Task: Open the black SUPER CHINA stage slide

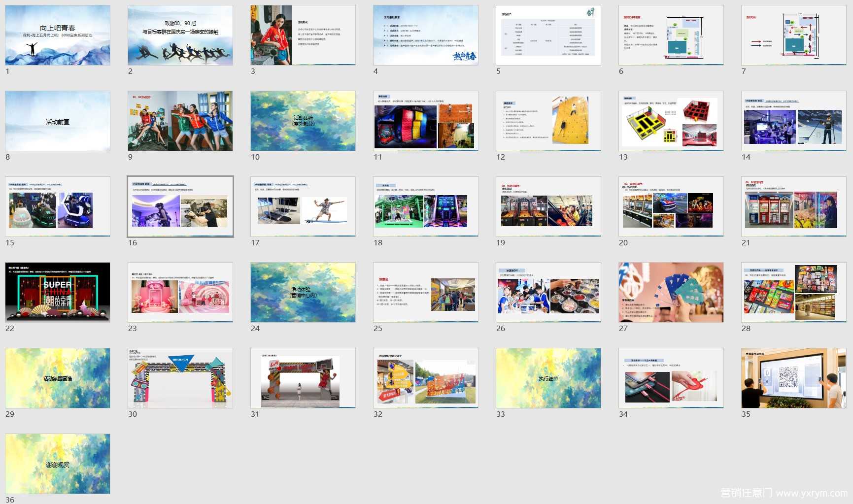Action: pyautogui.click(x=58, y=293)
